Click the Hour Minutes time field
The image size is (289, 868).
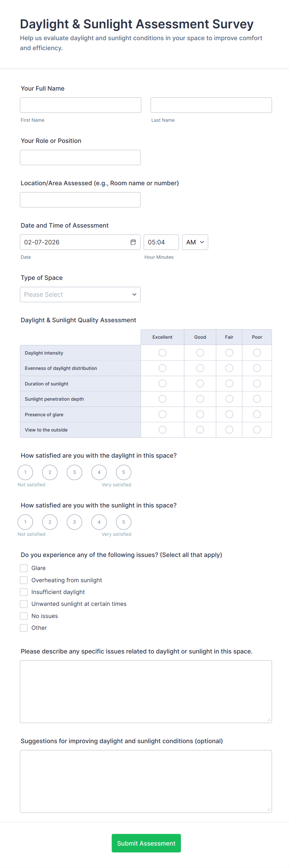coord(161,242)
